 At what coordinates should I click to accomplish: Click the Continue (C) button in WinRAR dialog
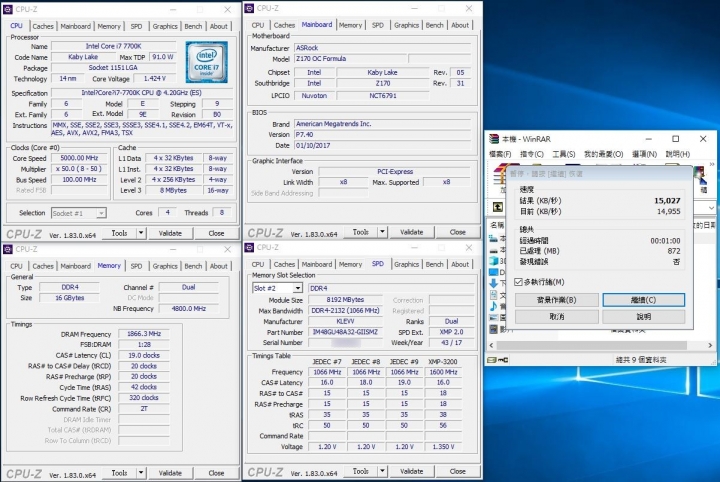[x=643, y=300]
